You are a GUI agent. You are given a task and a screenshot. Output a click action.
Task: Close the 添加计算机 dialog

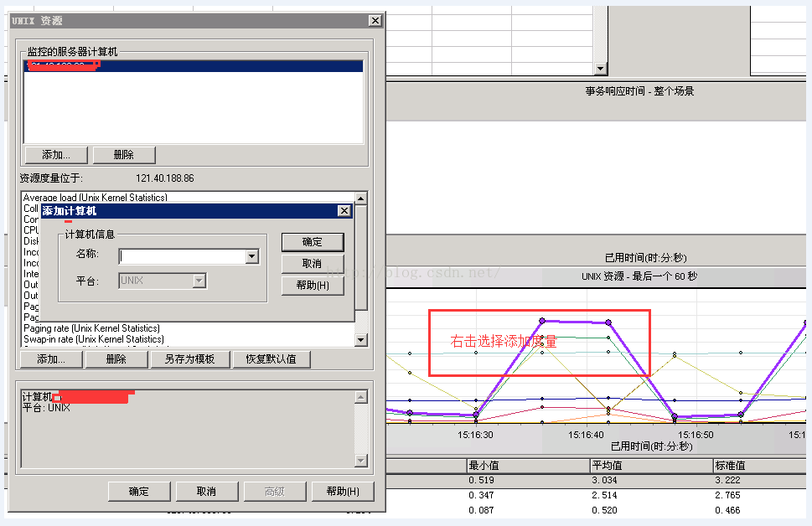(x=344, y=211)
